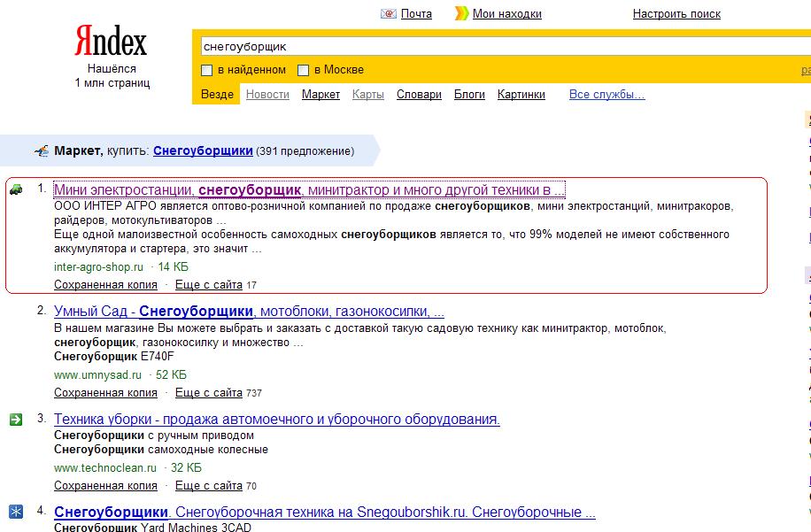Enable the 'в найденном' checkbox
The width and height of the screenshot is (811, 532).
(207, 70)
